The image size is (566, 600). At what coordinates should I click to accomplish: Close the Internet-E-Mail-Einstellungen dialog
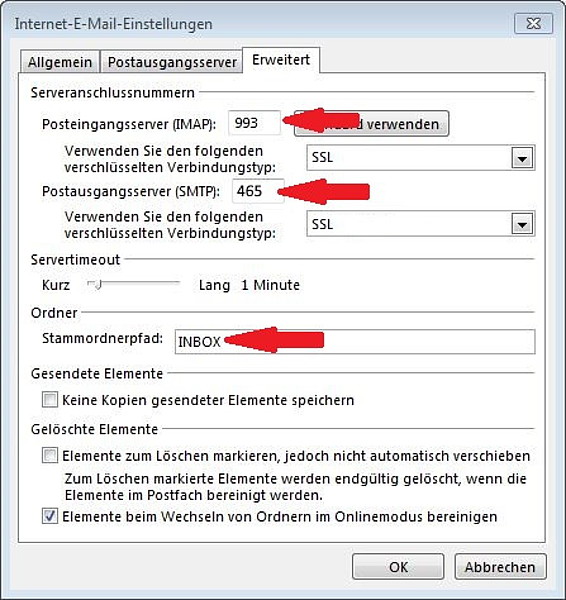[x=533, y=24]
